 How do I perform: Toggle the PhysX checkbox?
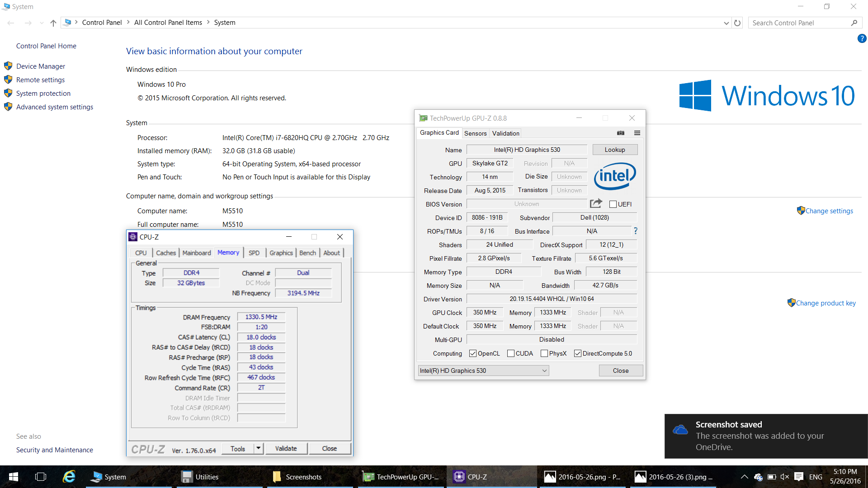click(544, 353)
